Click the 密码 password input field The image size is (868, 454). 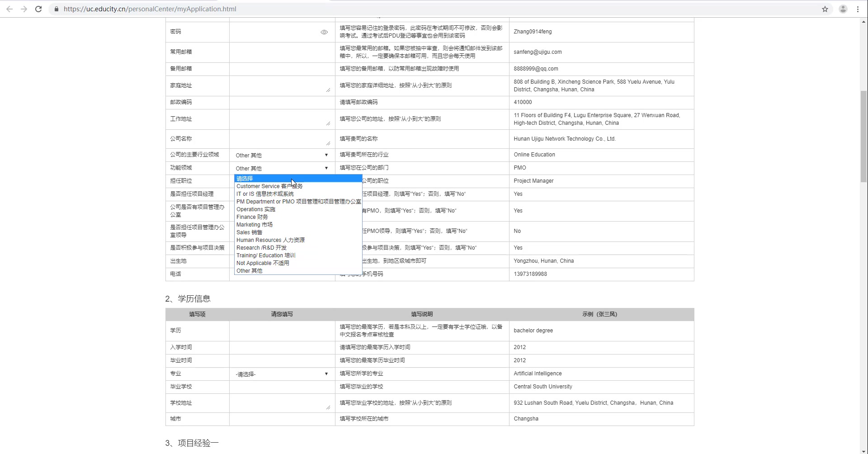click(x=282, y=32)
